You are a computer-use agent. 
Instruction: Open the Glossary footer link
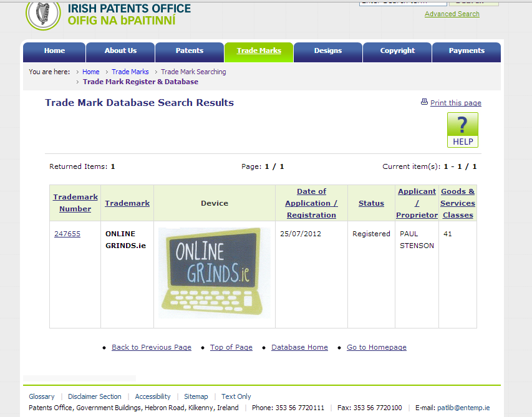(42, 396)
